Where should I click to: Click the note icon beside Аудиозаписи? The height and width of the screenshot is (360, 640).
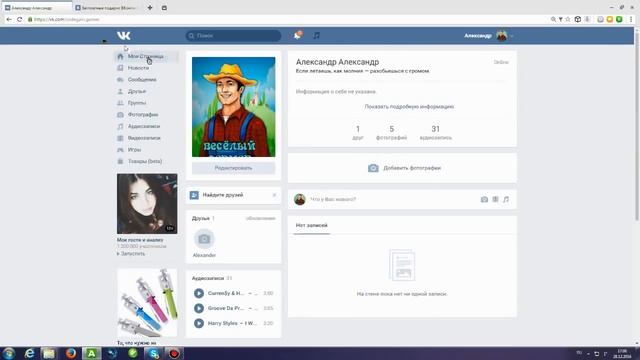tap(120, 127)
